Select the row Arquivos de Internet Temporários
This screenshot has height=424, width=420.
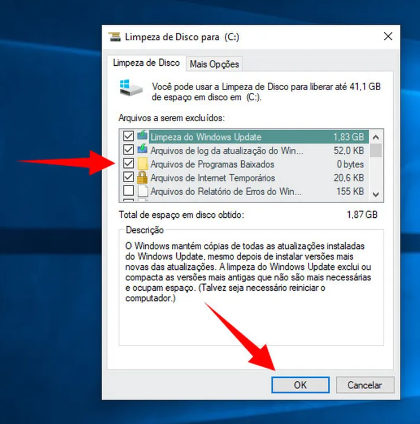213,178
